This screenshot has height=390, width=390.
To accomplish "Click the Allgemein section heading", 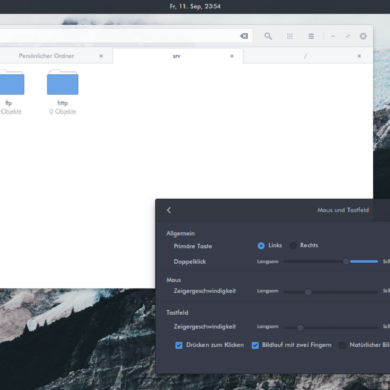I will [181, 233].
